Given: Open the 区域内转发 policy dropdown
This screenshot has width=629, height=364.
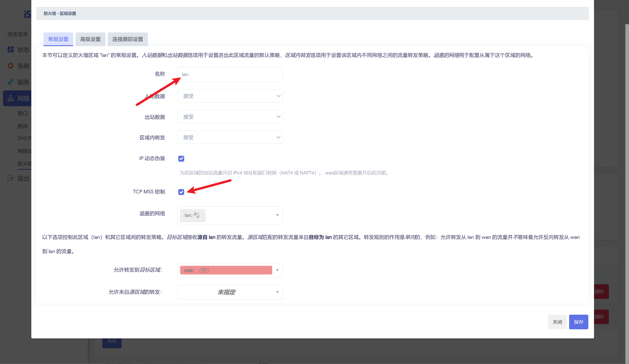Looking at the screenshot, I should 230,137.
